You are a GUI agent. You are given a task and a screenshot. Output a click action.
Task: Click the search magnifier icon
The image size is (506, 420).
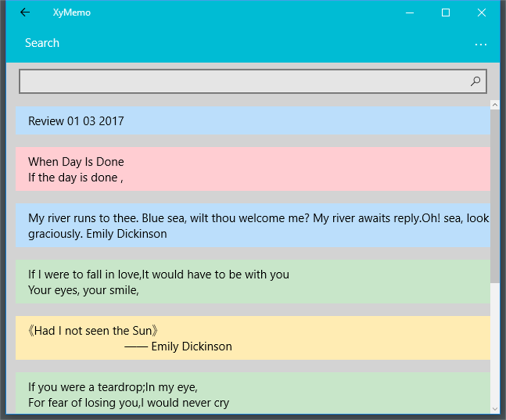475,81
